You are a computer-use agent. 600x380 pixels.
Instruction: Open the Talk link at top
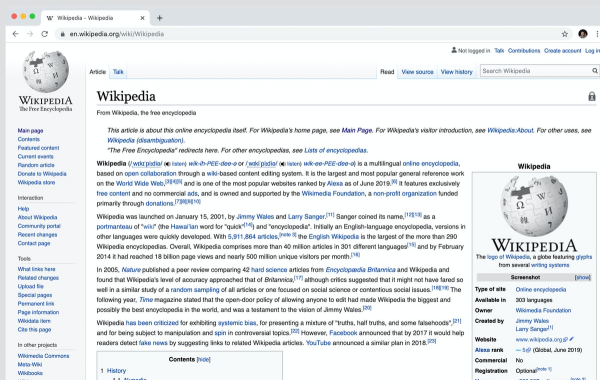tap(499, 51)
